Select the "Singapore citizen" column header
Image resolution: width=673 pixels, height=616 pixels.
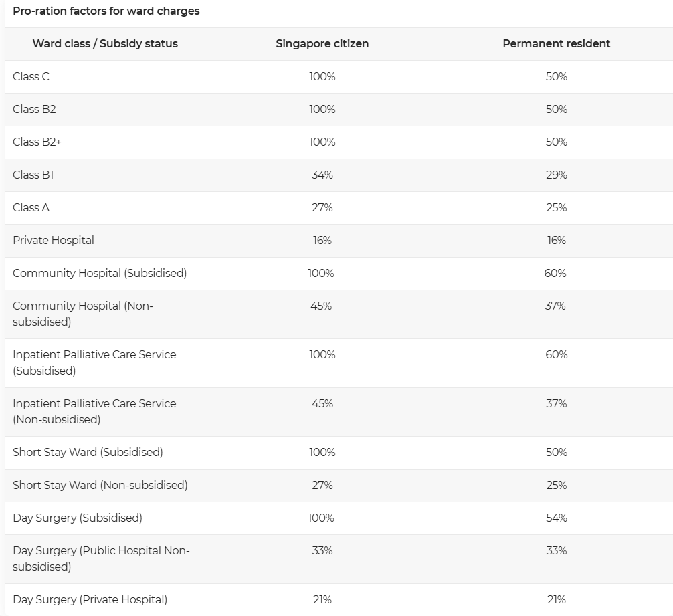(x=322, y=43)
